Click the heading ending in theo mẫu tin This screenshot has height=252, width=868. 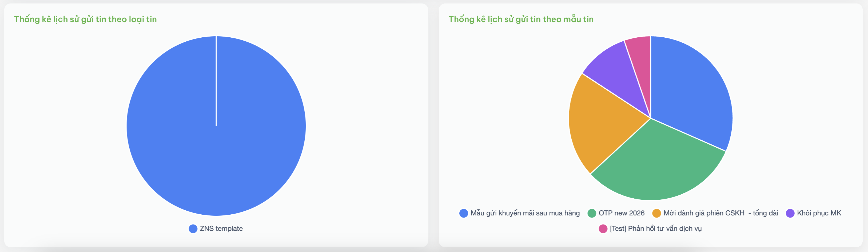click(521, 19)
